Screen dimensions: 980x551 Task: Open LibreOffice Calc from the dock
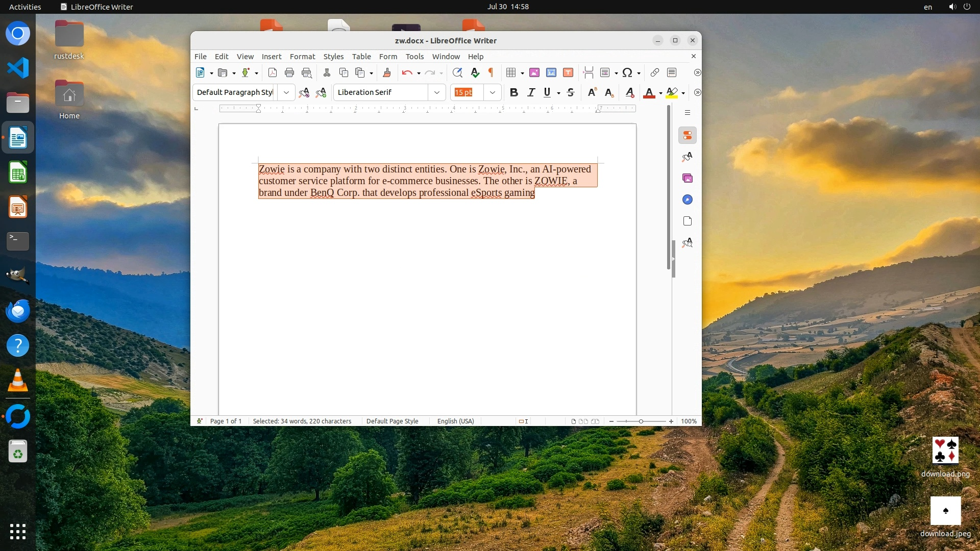(x=18, y=172)
